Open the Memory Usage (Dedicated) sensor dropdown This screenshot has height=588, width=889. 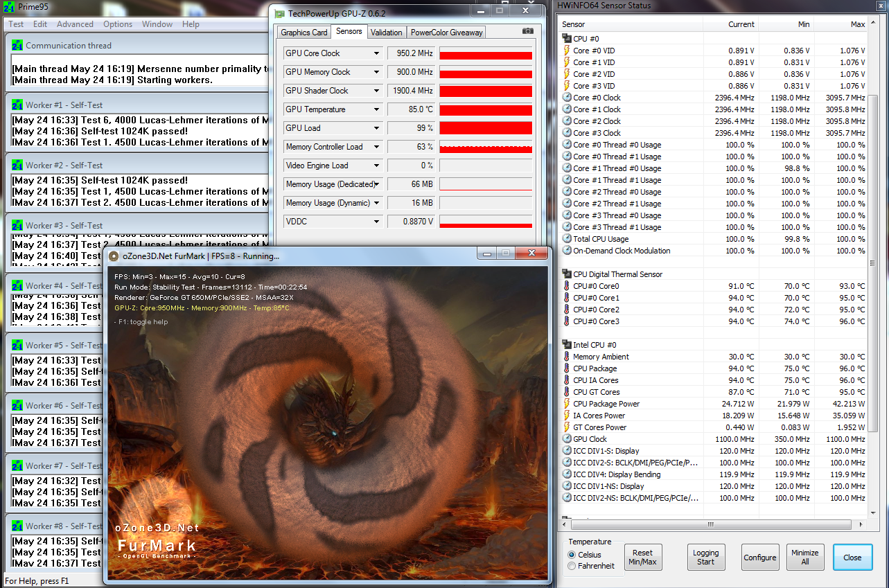coord(377,184)
